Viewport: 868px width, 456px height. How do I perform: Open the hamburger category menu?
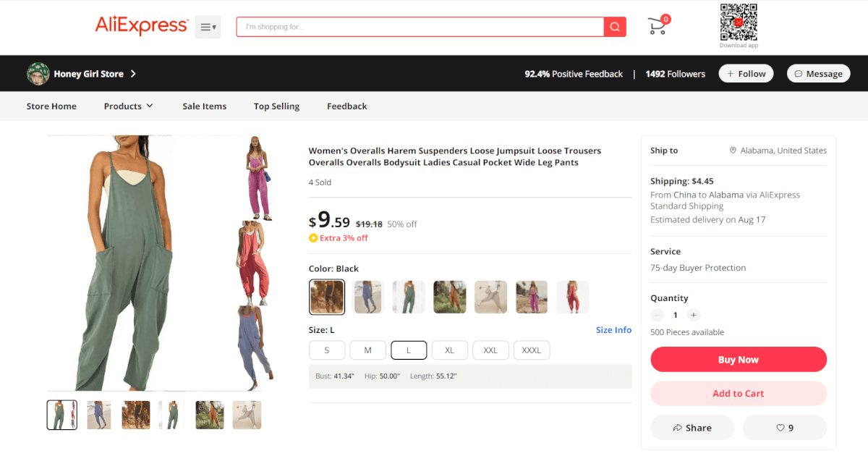208,27
